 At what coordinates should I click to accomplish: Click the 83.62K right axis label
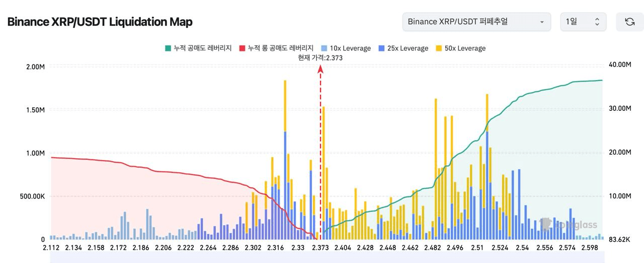pos(619,240)
